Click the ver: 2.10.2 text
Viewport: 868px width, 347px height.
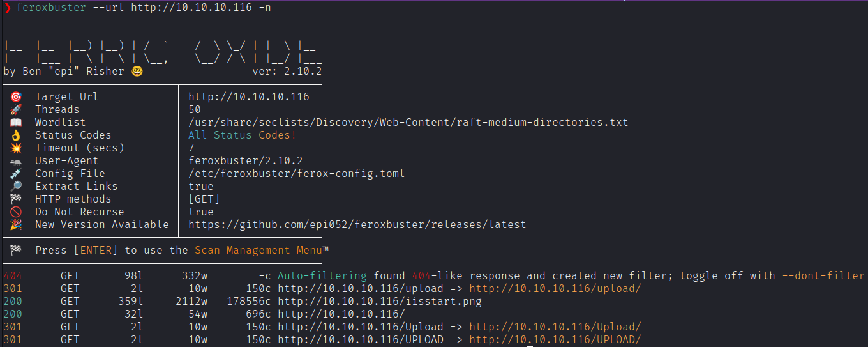[287, 72]
